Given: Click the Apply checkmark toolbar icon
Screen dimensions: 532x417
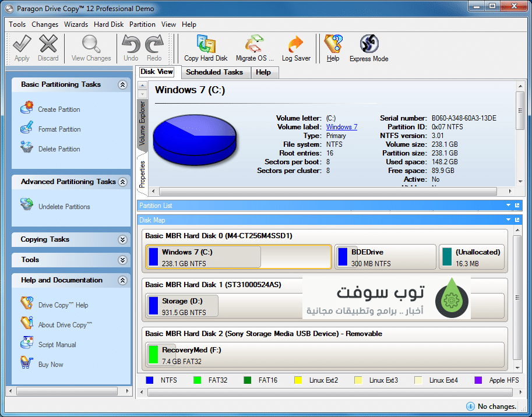Looking at the screenshot, I should (22, 44).
